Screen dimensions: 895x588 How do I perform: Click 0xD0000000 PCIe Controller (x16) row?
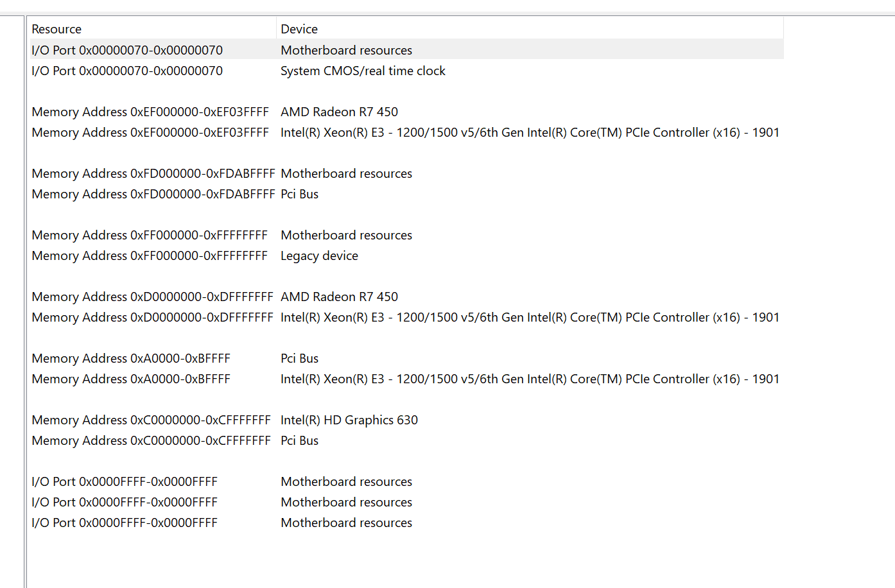152,317
